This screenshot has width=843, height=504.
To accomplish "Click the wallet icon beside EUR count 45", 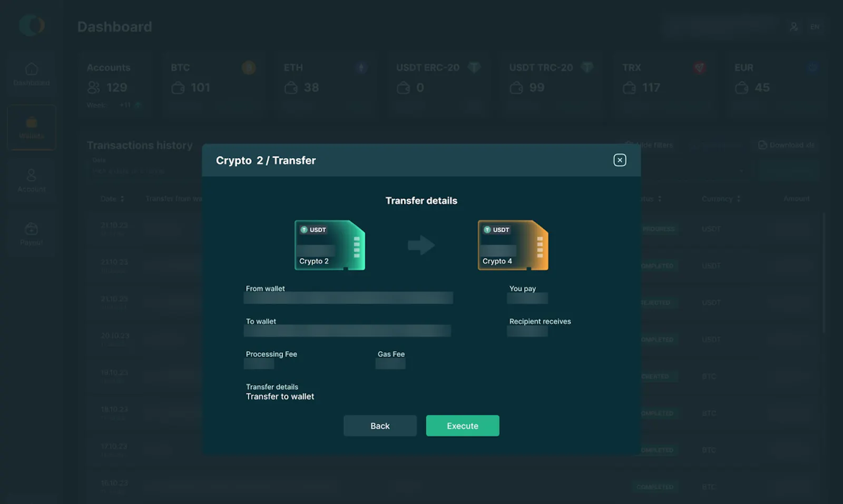I will (742, 87).
